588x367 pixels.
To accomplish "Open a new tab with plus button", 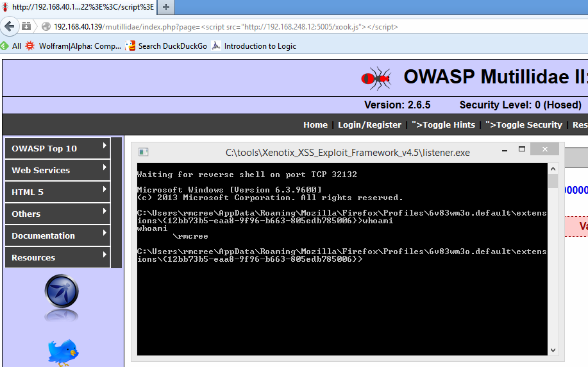I will [x=166, y=7].
